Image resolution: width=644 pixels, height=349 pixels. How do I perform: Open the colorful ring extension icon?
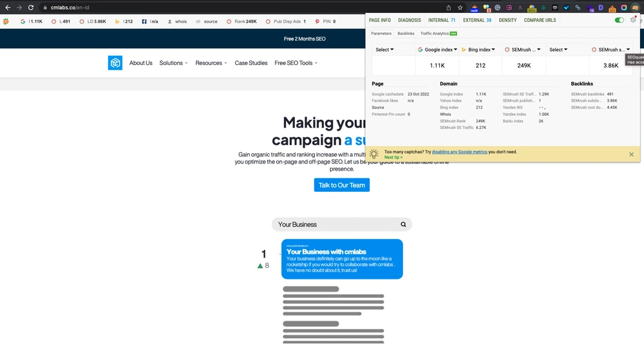point(624,7)
